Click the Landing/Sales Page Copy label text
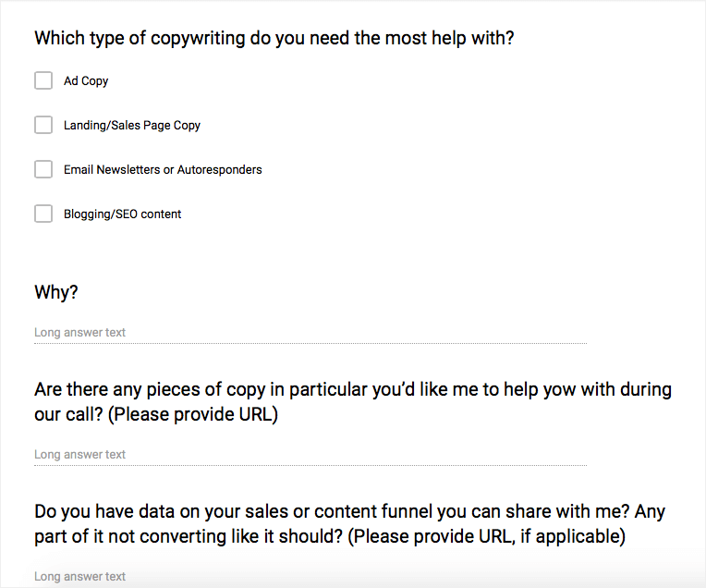Screen dimensions: 706x588 click(132, 126)
